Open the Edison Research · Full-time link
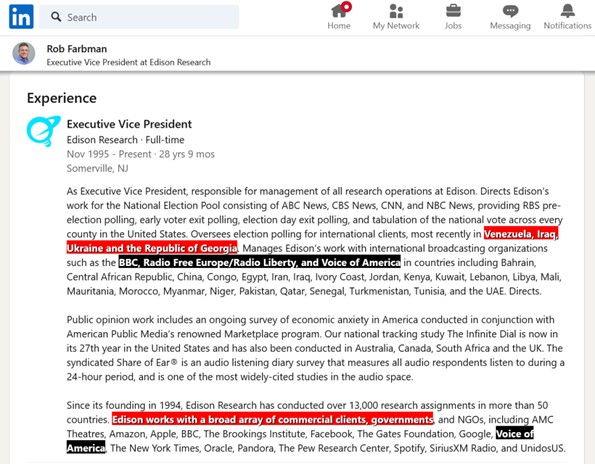Screen dimensions: 595x464 click(126, 140)
